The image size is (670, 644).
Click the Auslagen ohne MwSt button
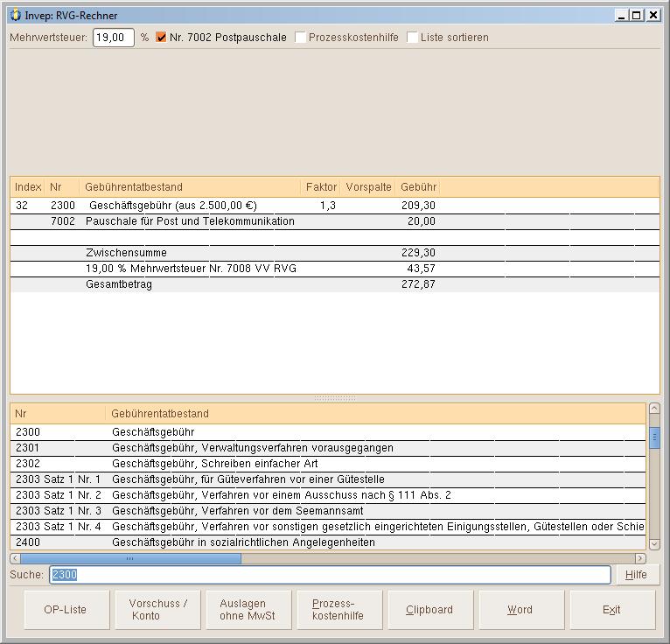coord(249,610)
